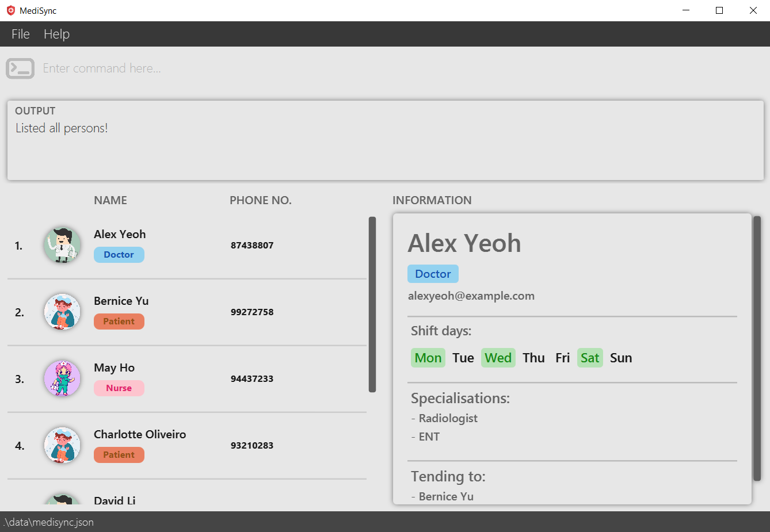Click the Mon shift day badge
The width and height of the screenshot is (770, 532).
click(428, 358)
